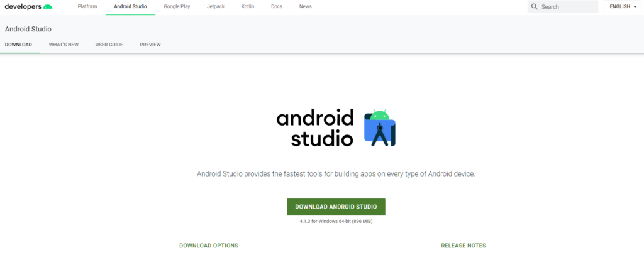This screenshot has height=277, width=644.
Task: Click the search magnifier icon
Action: (535, 6)
